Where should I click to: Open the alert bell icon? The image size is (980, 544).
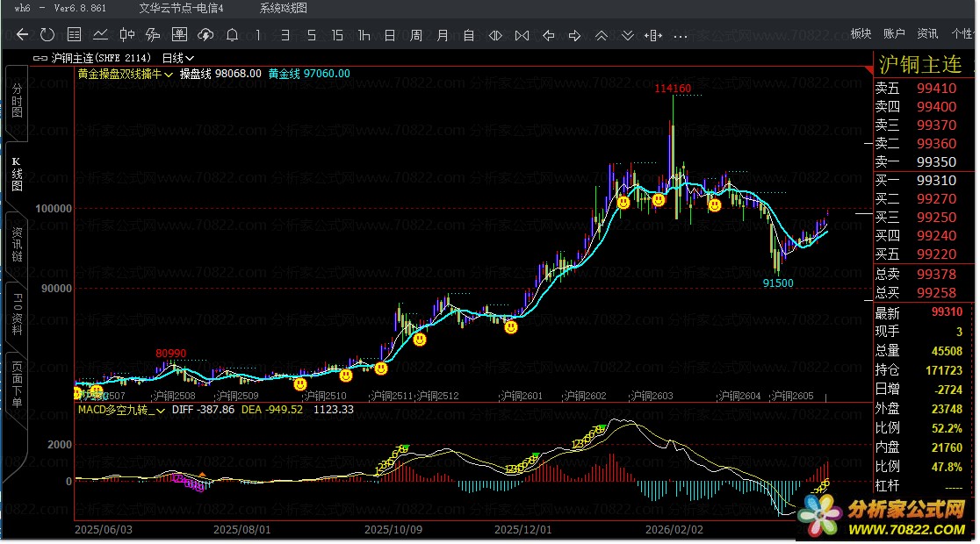click(x=232, y=35)
